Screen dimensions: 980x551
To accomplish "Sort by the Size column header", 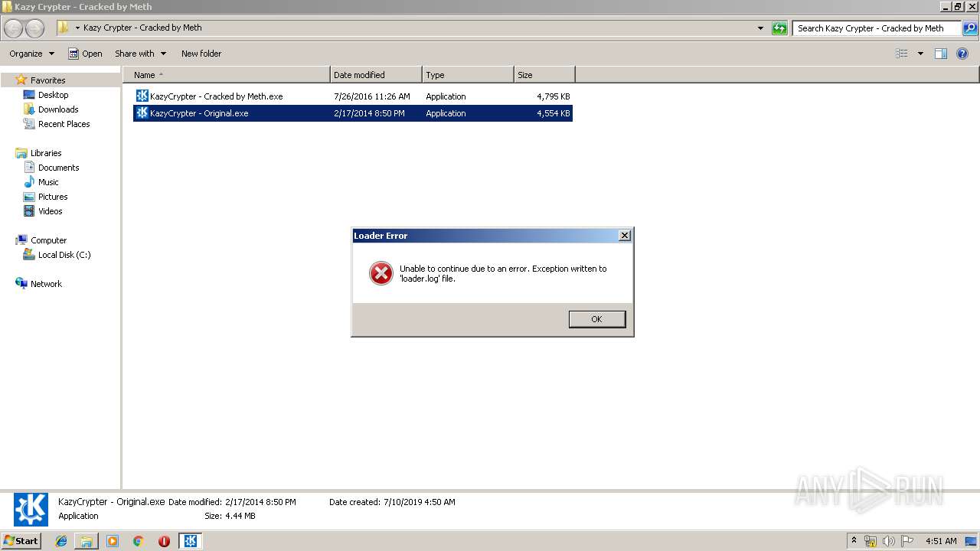I will pos(544,75).
